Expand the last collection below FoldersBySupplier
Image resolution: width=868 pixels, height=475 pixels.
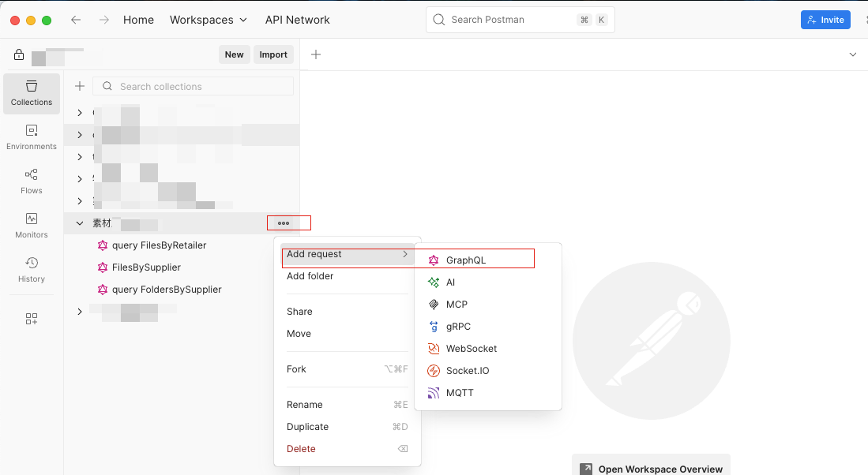coord(80,312)
